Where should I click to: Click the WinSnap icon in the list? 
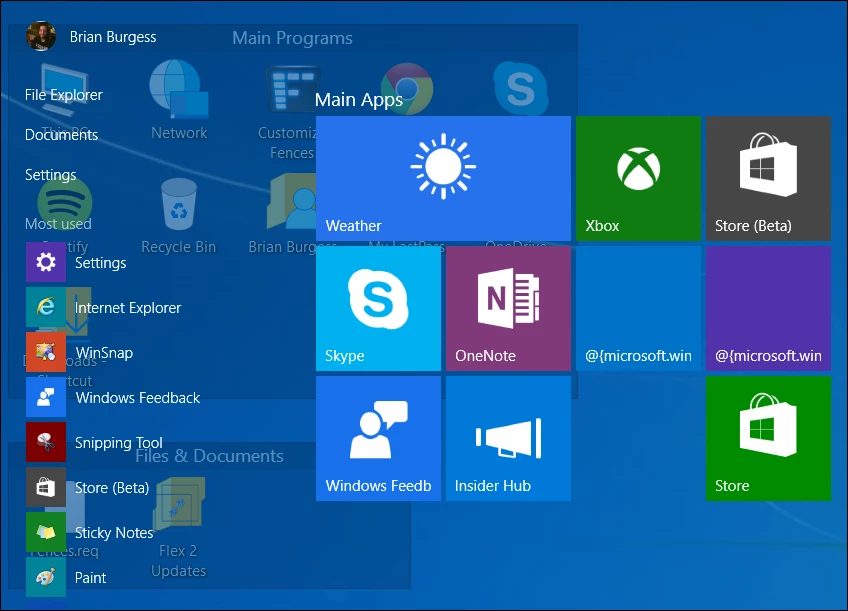46,352
